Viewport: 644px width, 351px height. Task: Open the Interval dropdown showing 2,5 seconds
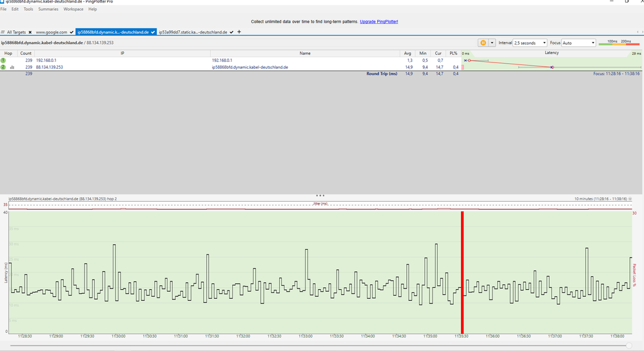click(531, 43)
